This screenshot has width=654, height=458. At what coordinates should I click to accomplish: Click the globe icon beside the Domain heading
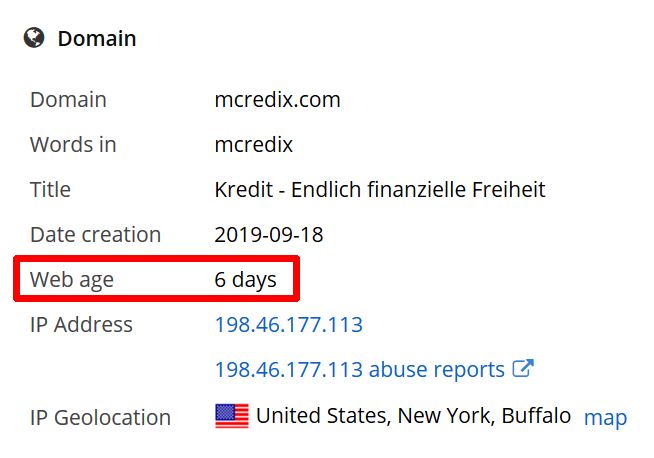point(34,38)
